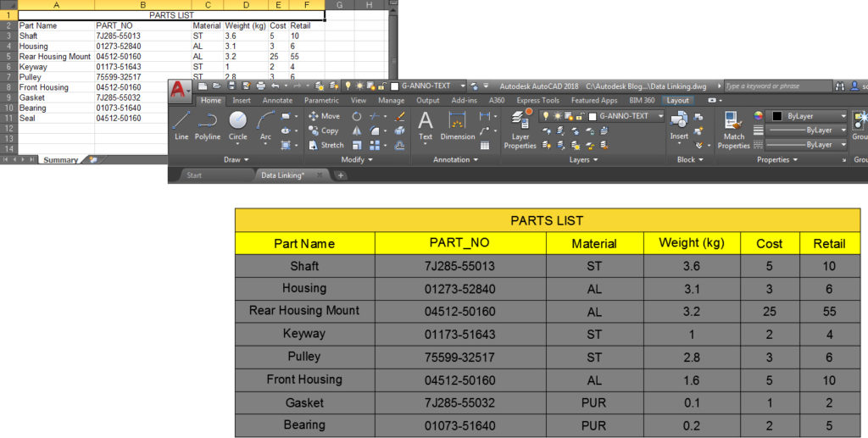This screenshot has height=438, width=868.
Task: Click the Scale icon below Mirror
Action: click(357, 145)
